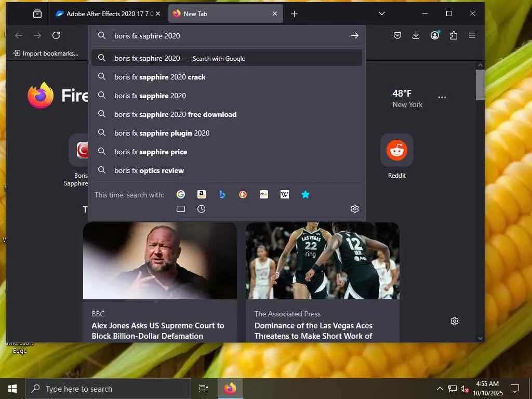Search this time with Amazon icon
The width and height of the screenshot is (532, 399).
click(x=202, y=194)
